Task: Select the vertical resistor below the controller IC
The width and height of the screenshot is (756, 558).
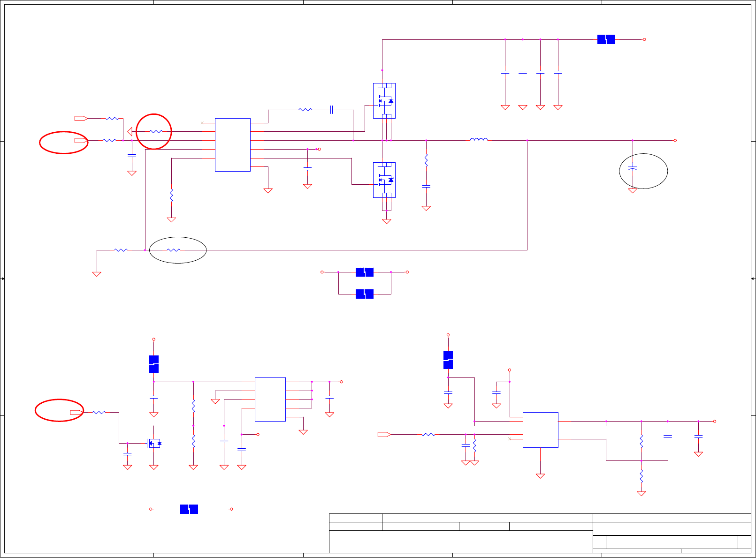Action: [172, 195]
